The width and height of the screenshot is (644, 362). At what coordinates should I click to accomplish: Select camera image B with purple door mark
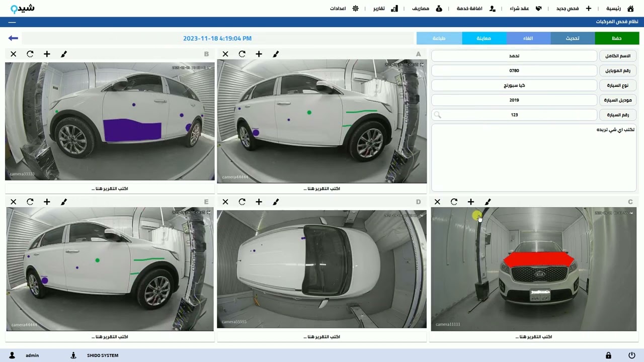(110, 121)
